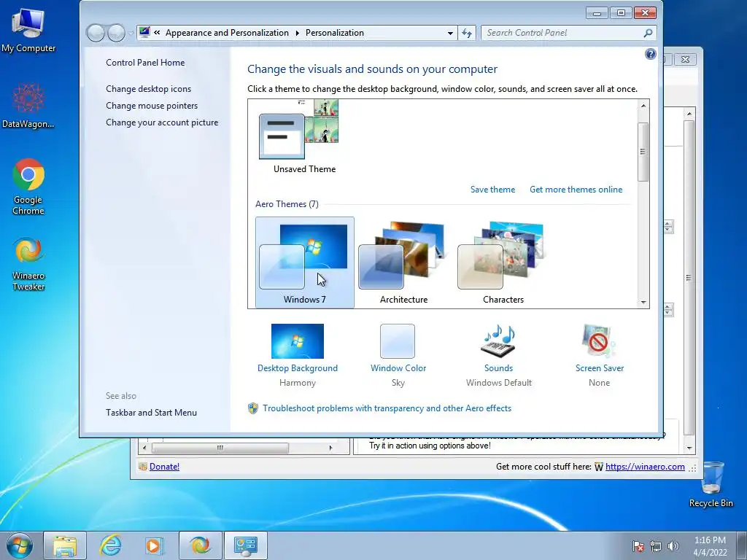Click Winaero horizontal scrollbar right arrow
Screen dimensions: 747x560
click(330, 448)
